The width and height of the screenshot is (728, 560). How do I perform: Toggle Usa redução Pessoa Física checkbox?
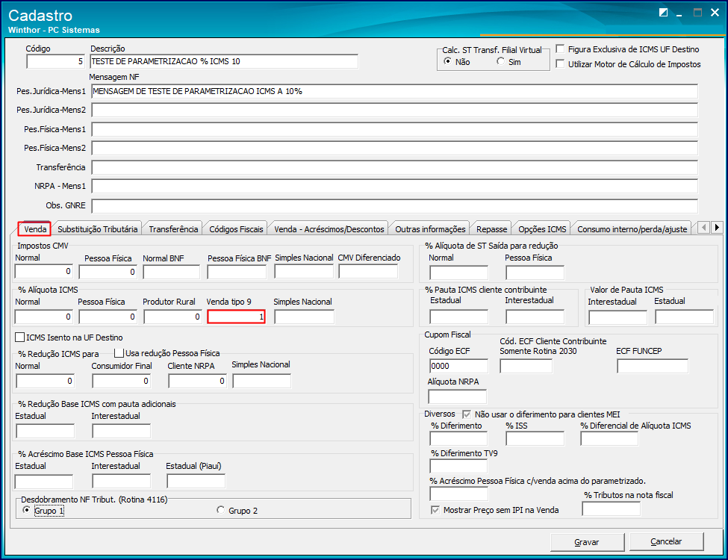[119, 353]
